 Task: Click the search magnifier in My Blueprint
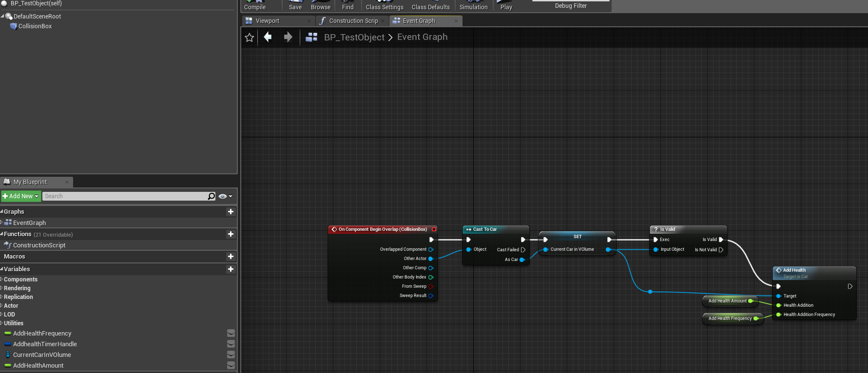[211, 196]
